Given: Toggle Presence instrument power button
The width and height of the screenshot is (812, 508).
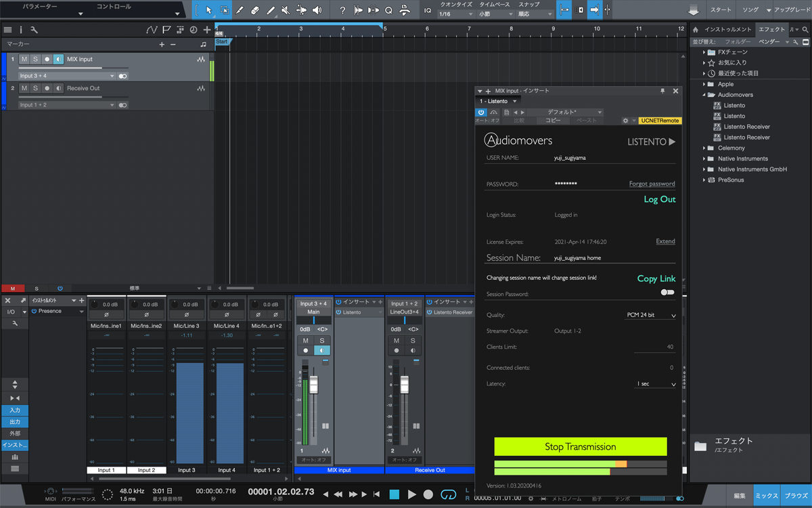Looking at the screenshot, I should coord(34,312).
